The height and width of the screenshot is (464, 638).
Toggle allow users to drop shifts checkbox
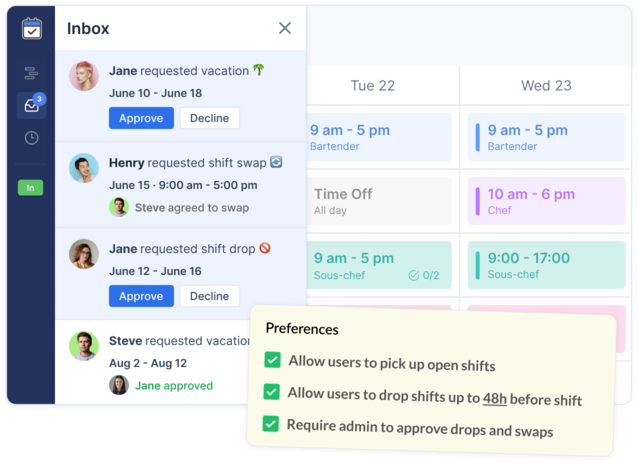click(x=272, y=392)
